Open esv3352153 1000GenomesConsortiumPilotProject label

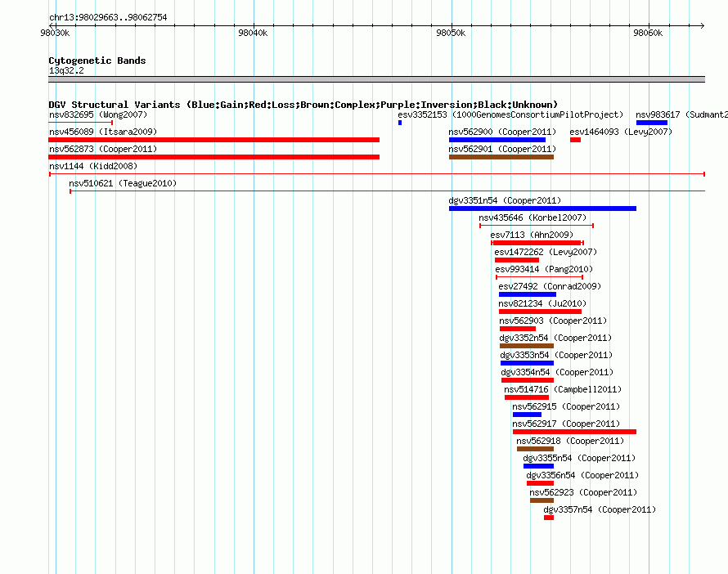(x=510, y=114)
